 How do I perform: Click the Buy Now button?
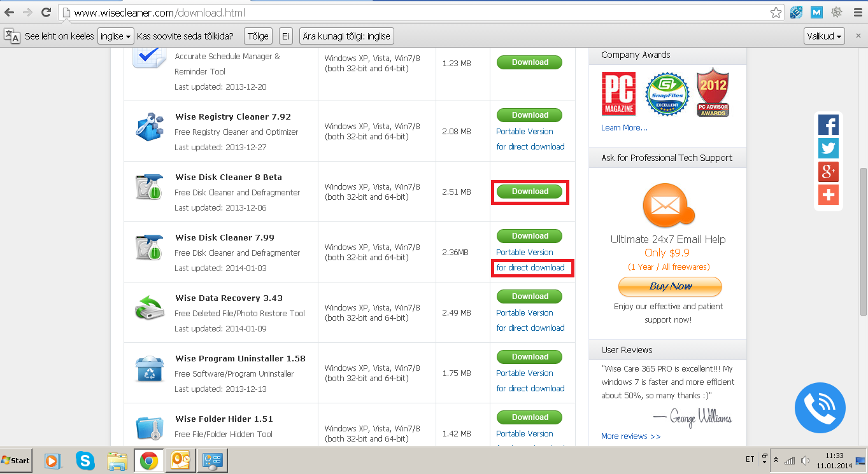pos(670,286)
